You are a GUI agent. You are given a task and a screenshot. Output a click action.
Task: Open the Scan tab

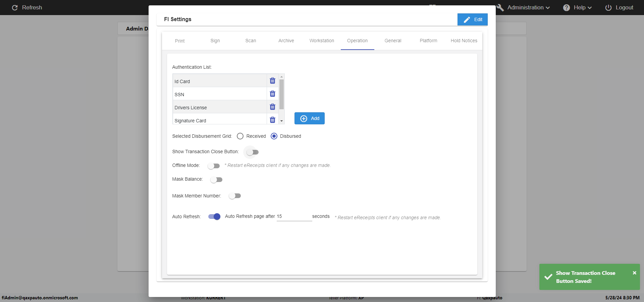pos(251,41)
